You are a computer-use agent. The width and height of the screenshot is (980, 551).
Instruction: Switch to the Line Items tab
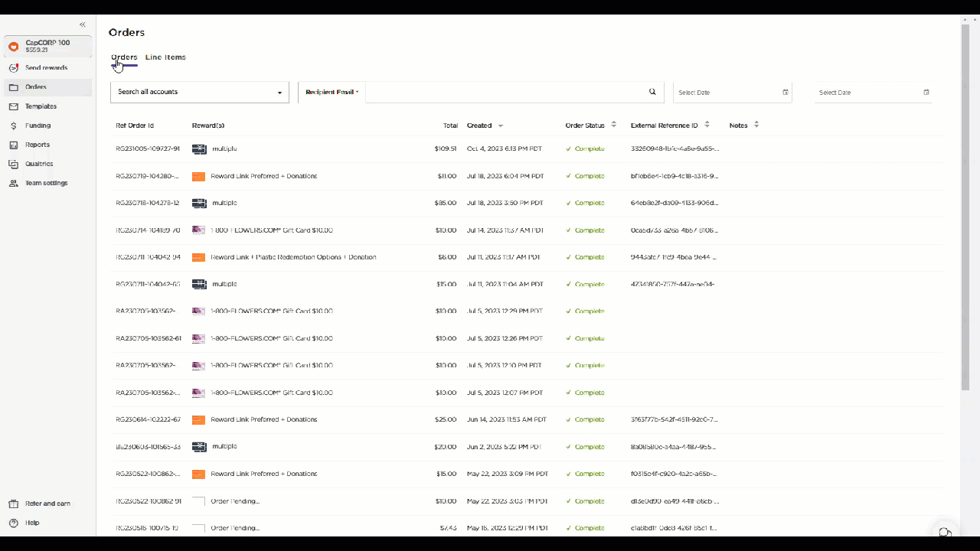pyautogui.click(x=165, y=57)
